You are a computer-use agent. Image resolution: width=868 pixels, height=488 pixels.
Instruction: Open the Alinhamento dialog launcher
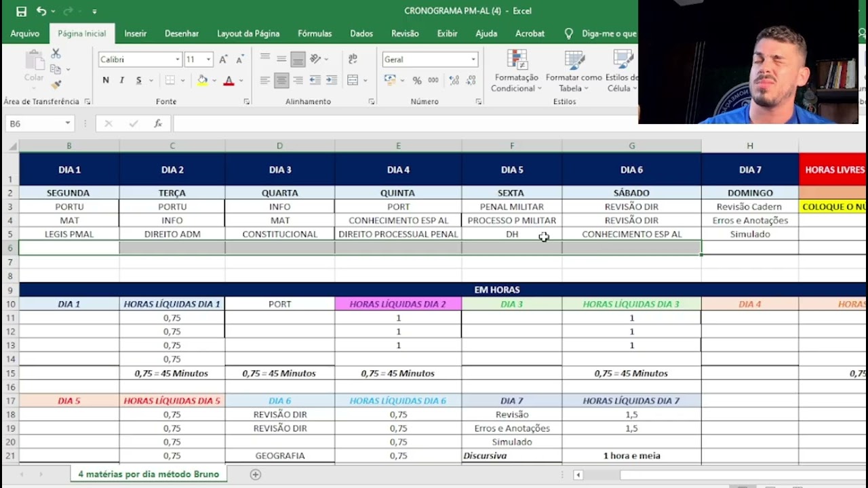click(372, 102)
